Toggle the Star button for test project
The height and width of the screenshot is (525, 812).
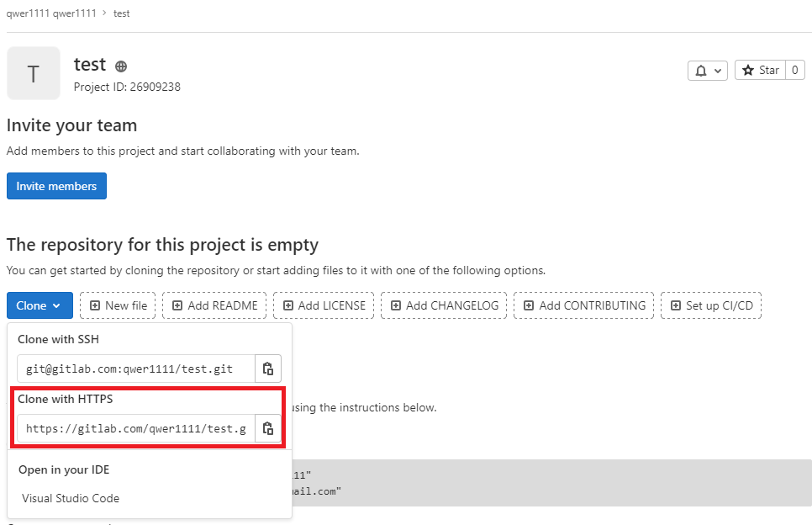pyautogui.click(x=762, y=70)
